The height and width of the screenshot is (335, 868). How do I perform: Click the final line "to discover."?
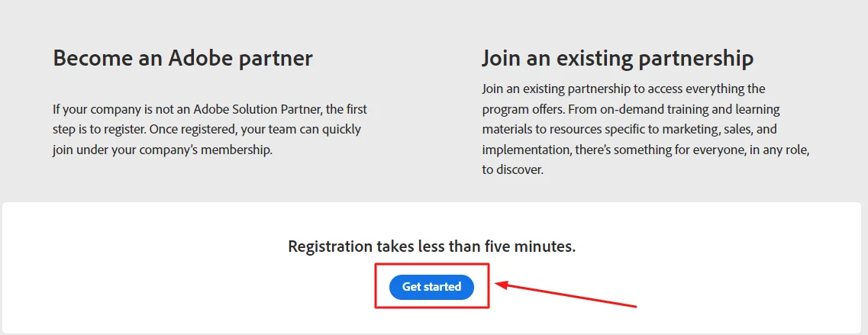point(512,170)
